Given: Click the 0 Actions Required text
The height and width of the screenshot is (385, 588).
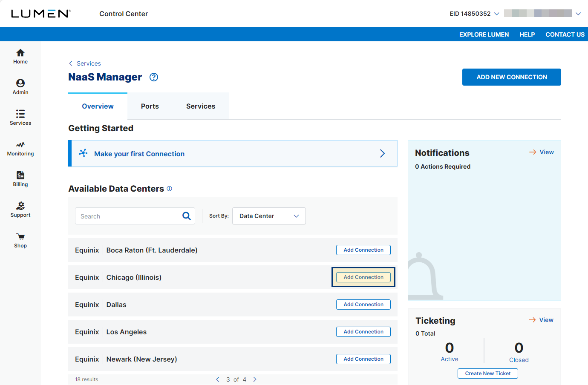Looking at the screenshot, I should point(443,167).
